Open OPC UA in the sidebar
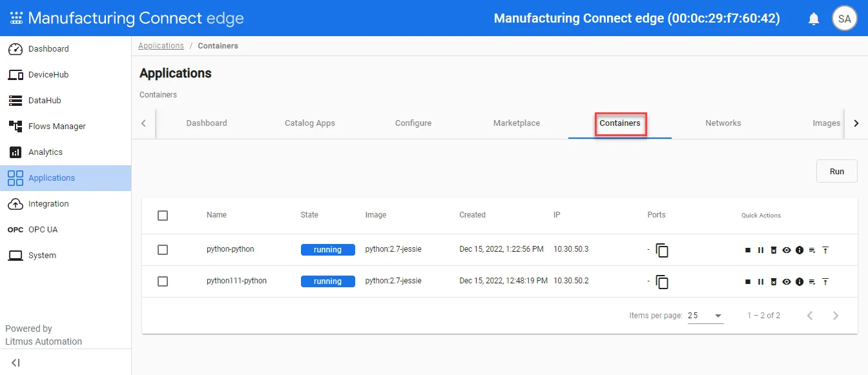Screen dimensions: 868x375 coord(65,230)
